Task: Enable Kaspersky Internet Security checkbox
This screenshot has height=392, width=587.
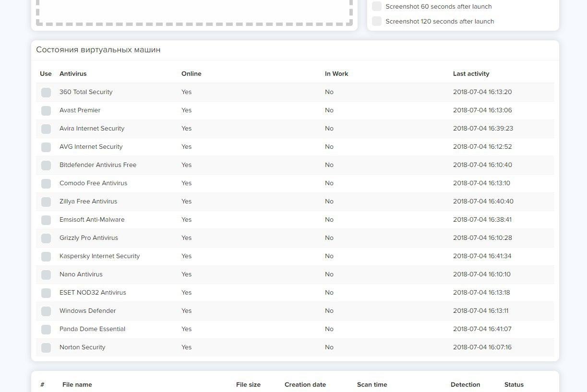Action: coord(46,257)
